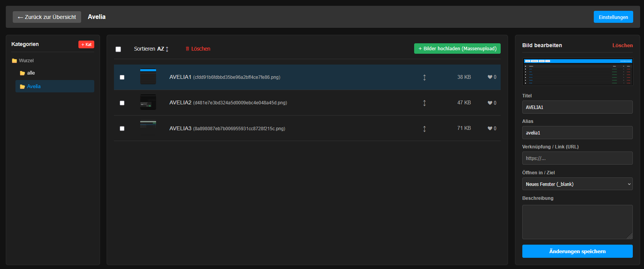The height and width of the screenshot is (269, 644).
Task: Go back with 'Zurück zur Übersicht'
Action: pyautogui.click(x=47, y=17)
